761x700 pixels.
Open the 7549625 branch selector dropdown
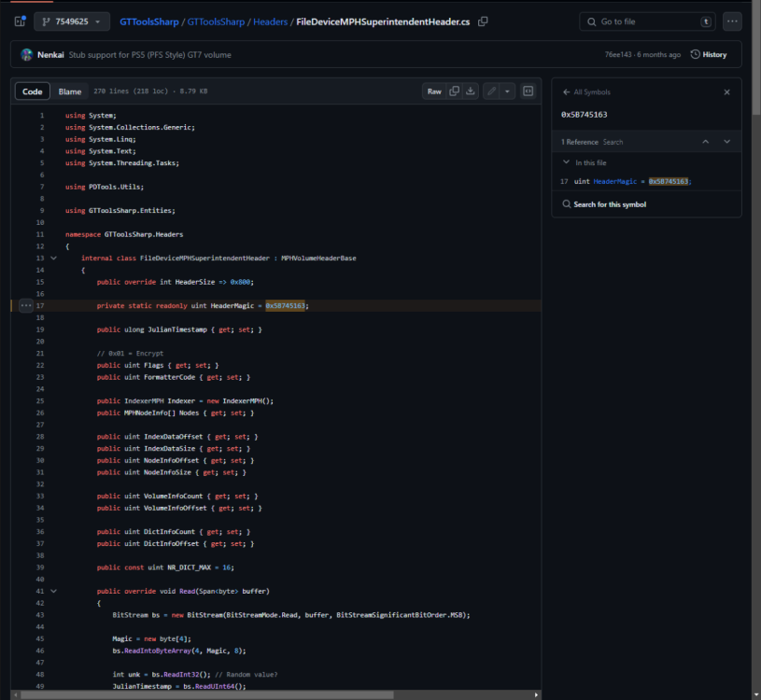[72, 21]
